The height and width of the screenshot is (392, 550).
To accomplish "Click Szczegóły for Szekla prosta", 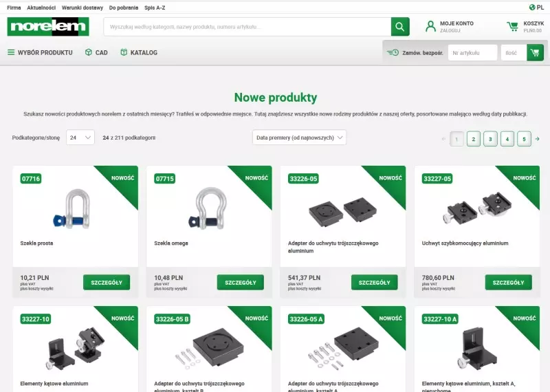I will (x=106, y=283).
